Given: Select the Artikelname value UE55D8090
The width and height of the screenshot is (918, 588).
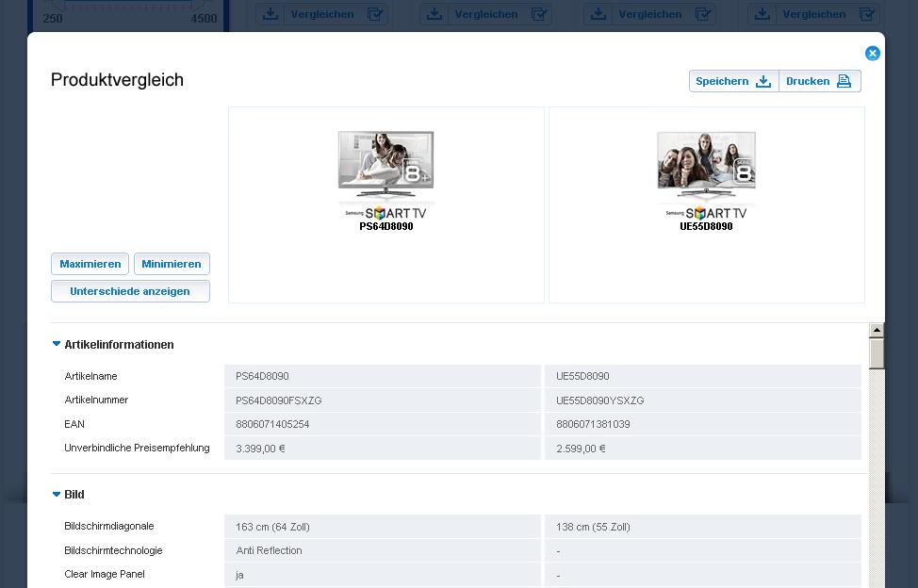Looking at the screenshot, I should tap(582, 376).
